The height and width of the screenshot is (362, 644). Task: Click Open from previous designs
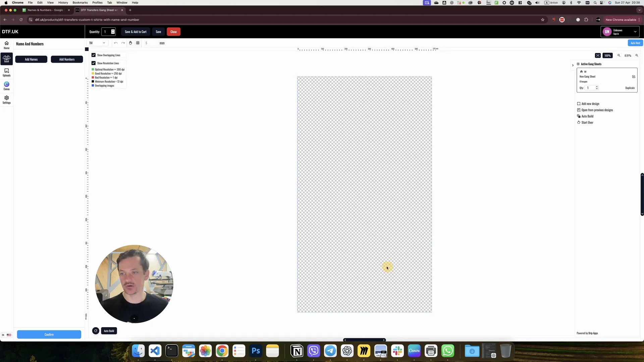pos(595,110)
